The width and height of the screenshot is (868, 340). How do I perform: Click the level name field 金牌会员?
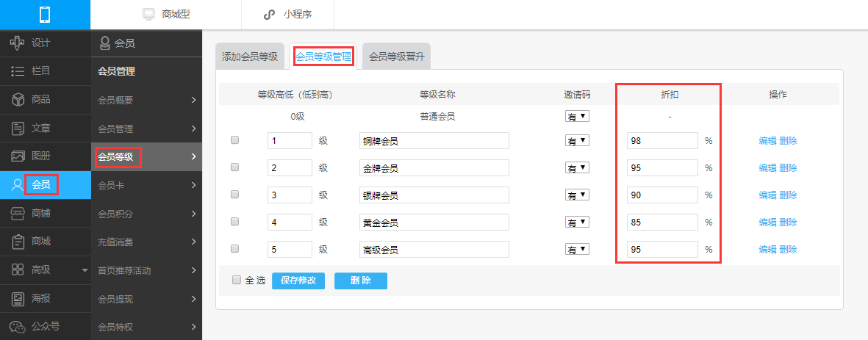click(434, 168)
